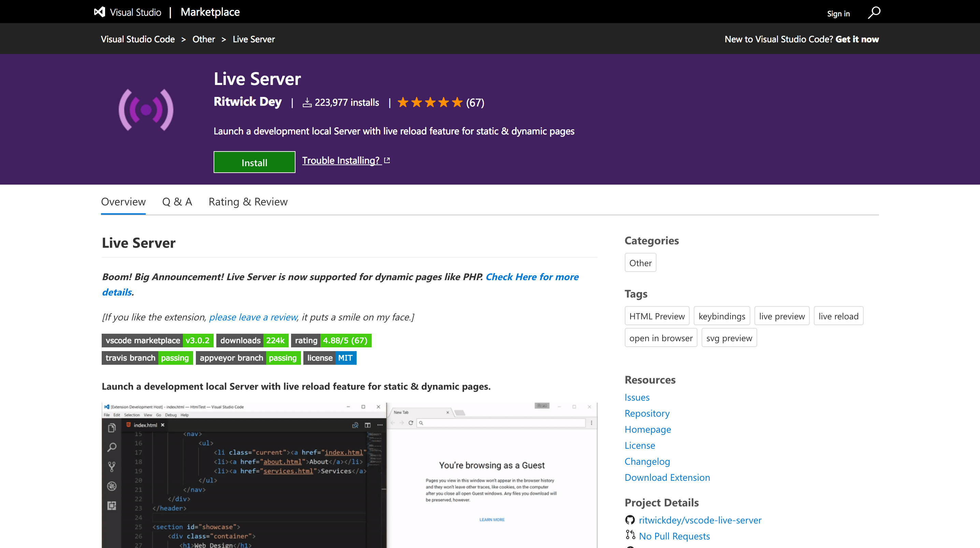Image resolution: width=980 pixels, height=548 pixels.
Task: Click Sign in at top right
Action: (x=838, y=13)
